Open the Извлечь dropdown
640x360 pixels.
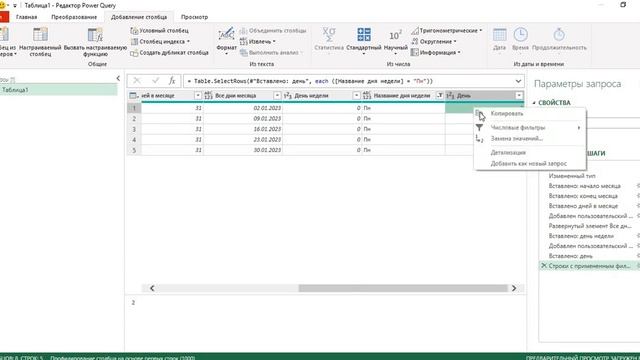pyautogui.click(x=258, y=42)
